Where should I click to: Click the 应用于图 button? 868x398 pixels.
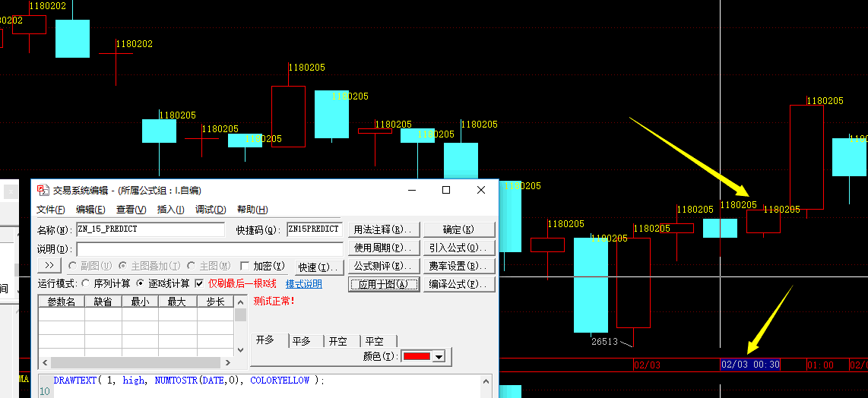point(384,284)
